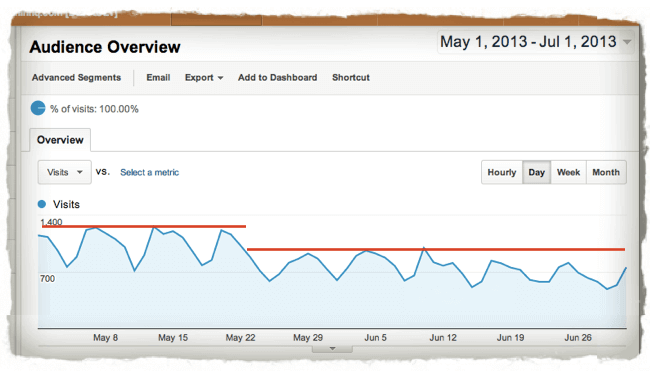650x371 pixels.
Task: Click the data peak near Jun 10 on the chart
Action: 424,248
